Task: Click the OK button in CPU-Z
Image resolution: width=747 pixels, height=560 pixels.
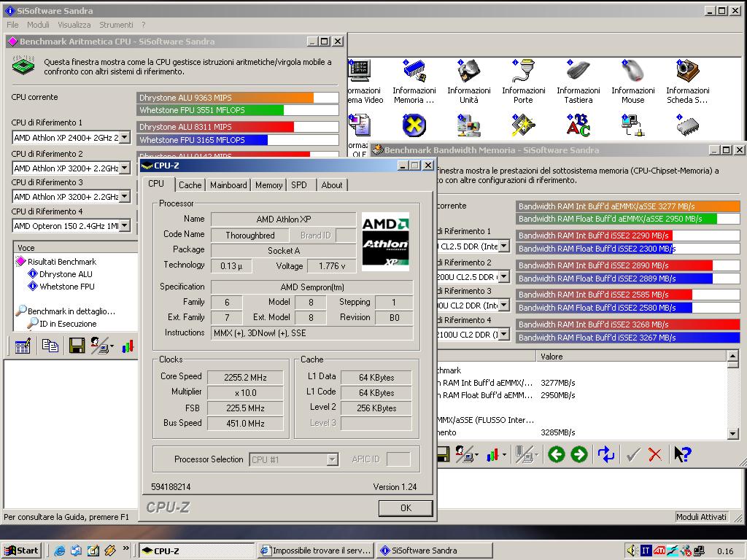Action: click(406, 508)
